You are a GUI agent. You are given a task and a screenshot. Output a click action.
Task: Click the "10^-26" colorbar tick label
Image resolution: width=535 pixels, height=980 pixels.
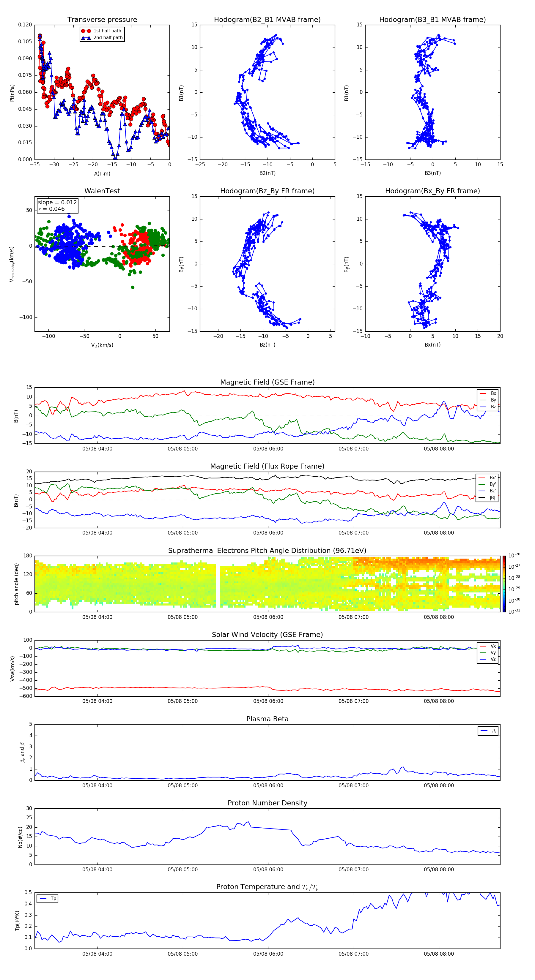coord(514,555)
